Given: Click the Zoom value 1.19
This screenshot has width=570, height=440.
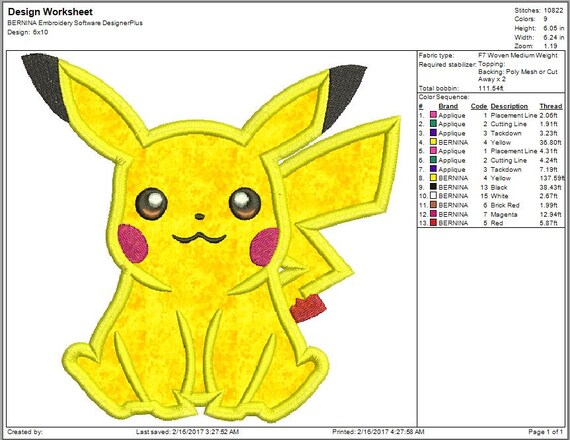Looking at the screenshot, I should (x=551, y=46).
